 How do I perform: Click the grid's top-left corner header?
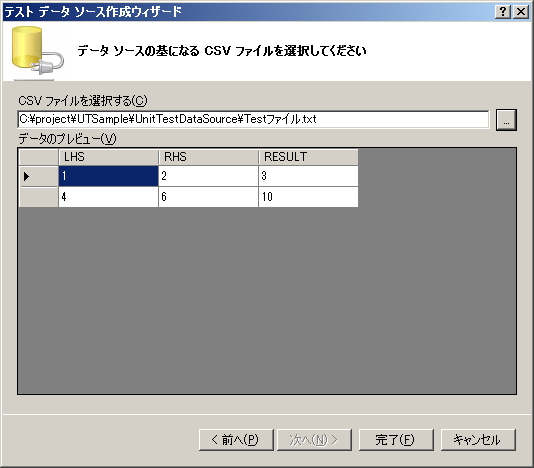tap(38, 157)
